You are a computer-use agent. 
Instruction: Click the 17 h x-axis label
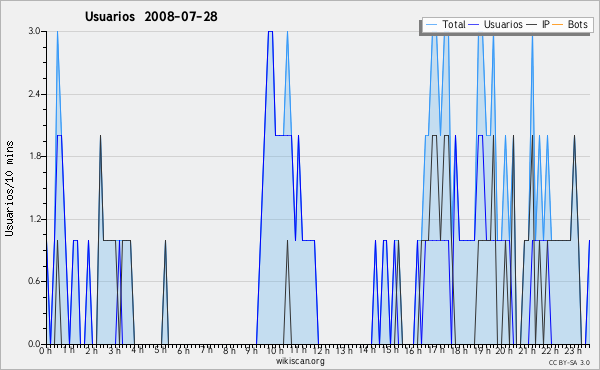point(436,350)
